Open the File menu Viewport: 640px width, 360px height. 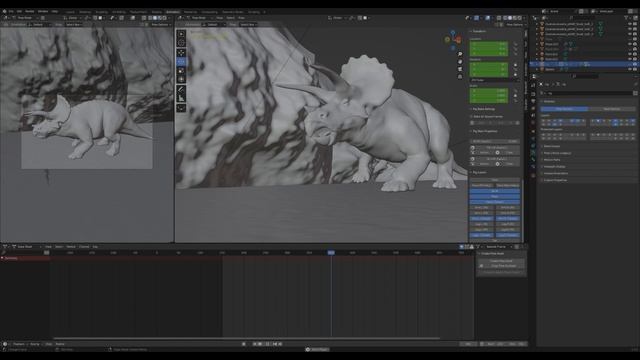11,11
